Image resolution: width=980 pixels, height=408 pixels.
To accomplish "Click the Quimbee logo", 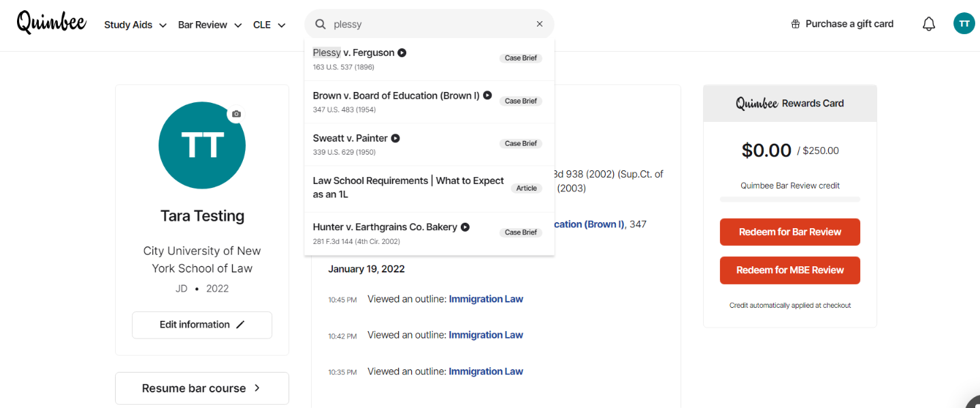I will pos(52,23).
